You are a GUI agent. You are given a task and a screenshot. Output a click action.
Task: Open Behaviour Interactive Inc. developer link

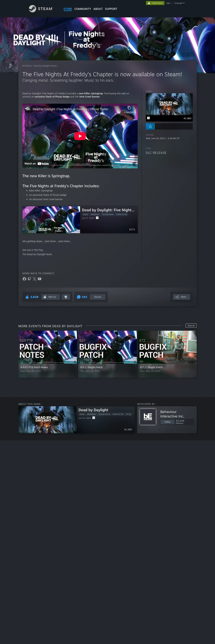click(x=172, y=414)
